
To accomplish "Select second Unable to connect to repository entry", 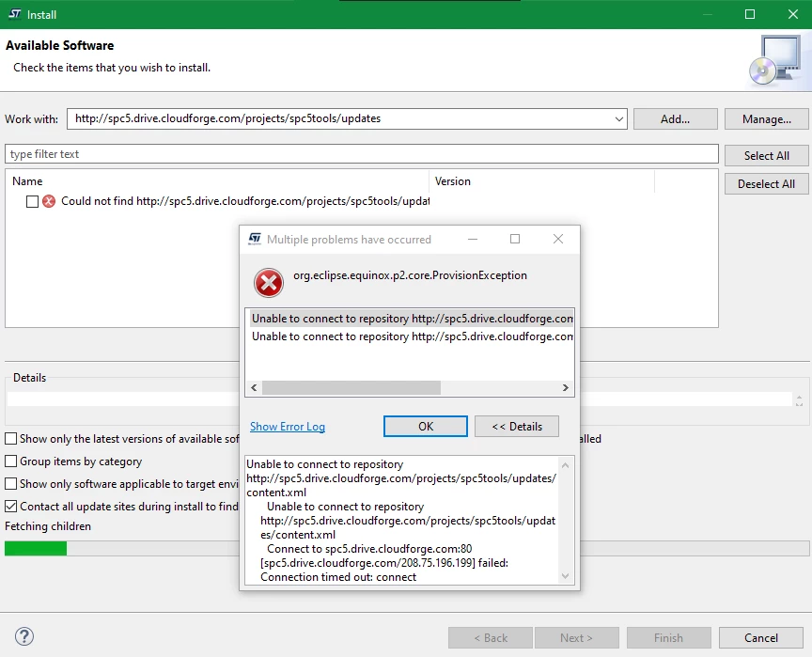I will point(413,336).
